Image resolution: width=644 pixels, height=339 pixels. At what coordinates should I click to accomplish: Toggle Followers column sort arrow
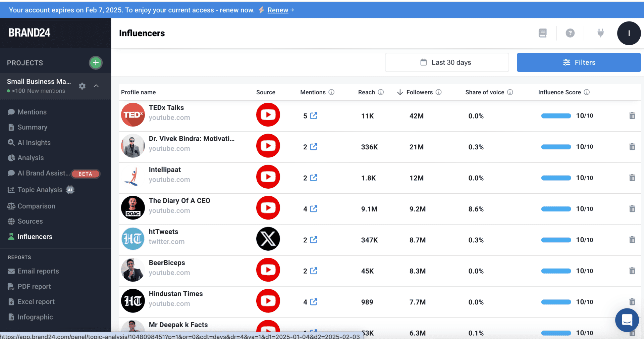coord(400,92)
